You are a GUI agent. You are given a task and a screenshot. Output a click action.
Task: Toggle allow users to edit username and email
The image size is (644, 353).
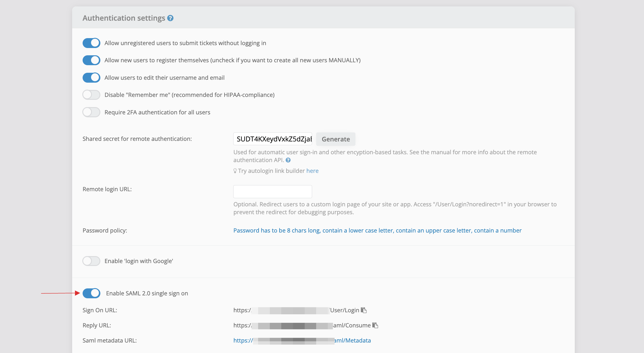click(x=91, y=78)
